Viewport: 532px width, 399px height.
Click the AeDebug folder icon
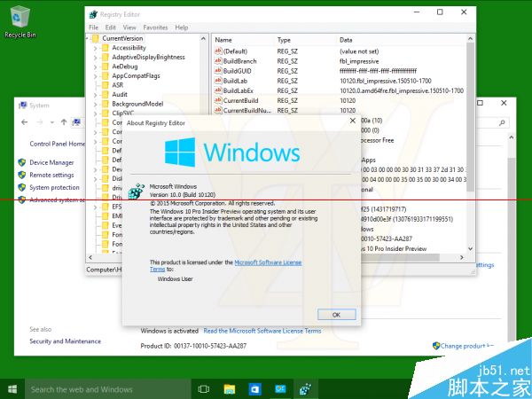pyautogui.click(x=106, y=66)
